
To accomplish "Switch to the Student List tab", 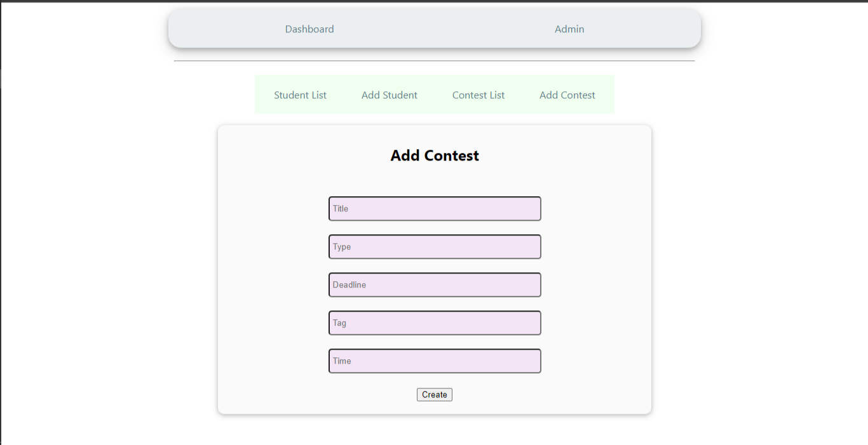I will [x=300, y=95].
